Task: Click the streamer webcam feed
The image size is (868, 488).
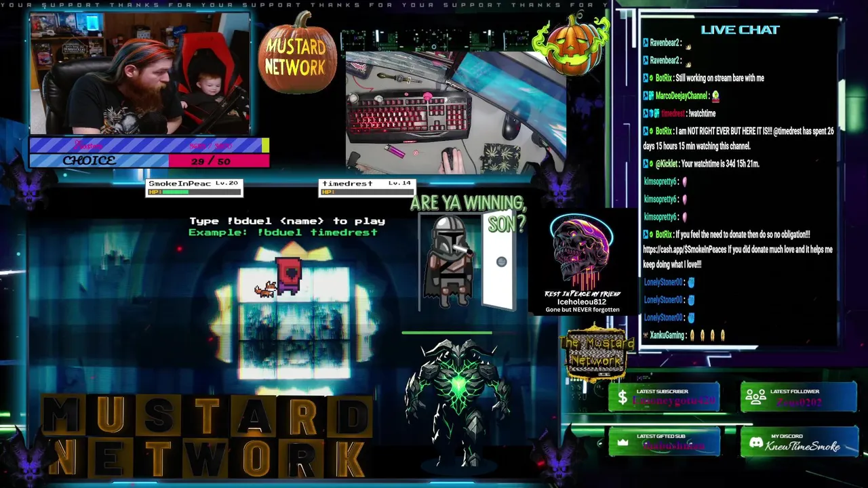Action: click(140, 75)
